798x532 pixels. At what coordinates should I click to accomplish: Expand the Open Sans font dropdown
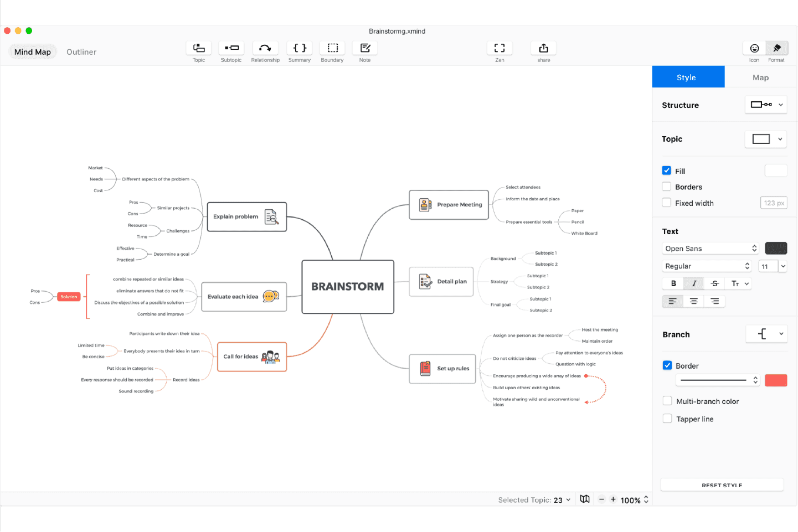(711, 249)
